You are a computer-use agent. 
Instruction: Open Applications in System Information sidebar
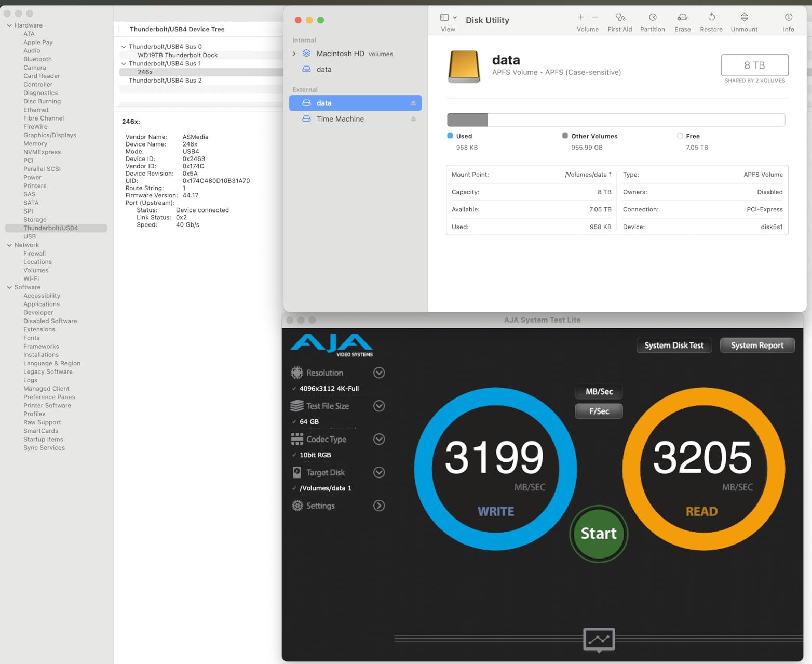pyautogui.click(x=42, y=304)
